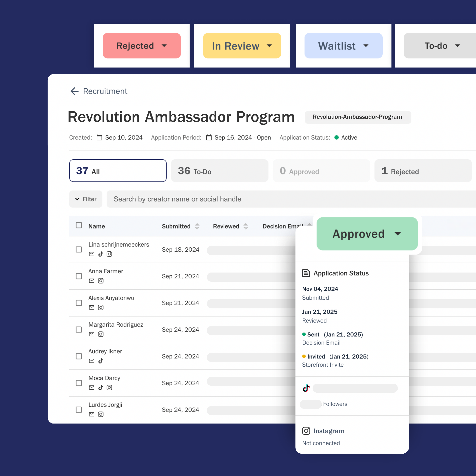This screenshot has width=476, height=476.
Task: Check the box for Anna Farmer
Action: click(79, 276)
